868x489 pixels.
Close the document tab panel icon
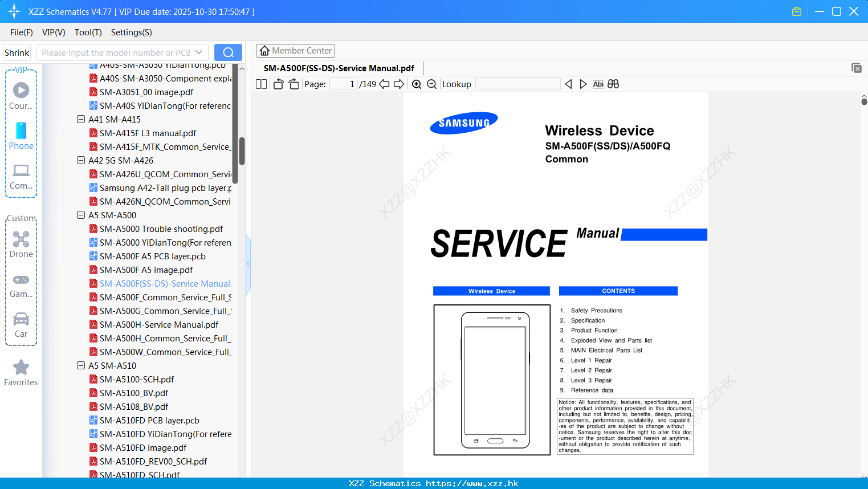pos(857,68)
